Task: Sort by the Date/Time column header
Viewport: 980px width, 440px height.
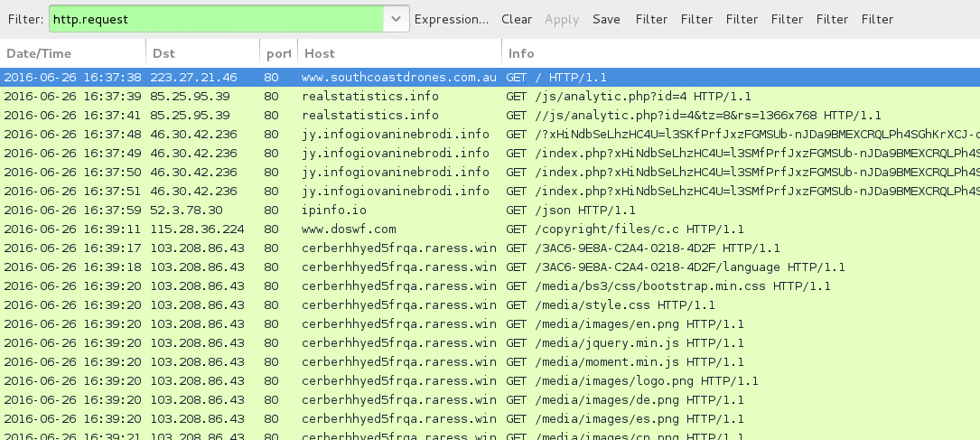Action: (x=72, y=53)
